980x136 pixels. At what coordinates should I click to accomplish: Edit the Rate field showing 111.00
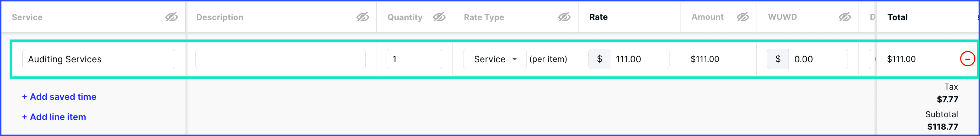pos(639,59)
